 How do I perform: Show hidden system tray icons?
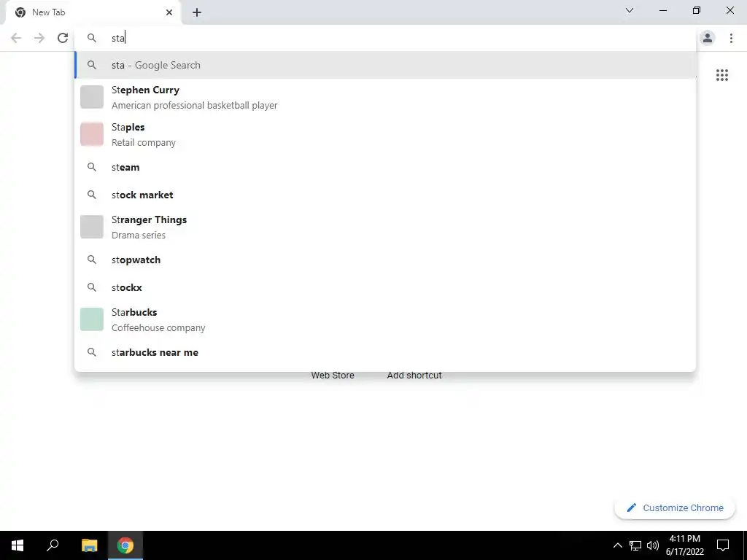(x=617, y=545)
